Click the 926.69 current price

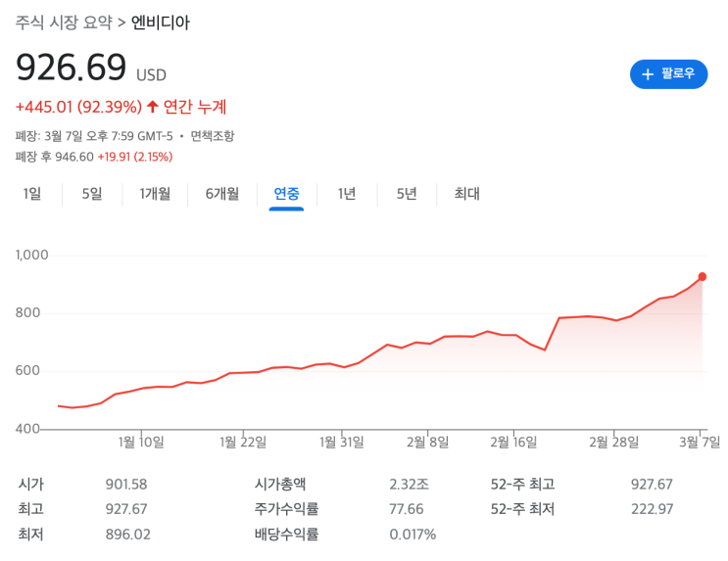72,68
